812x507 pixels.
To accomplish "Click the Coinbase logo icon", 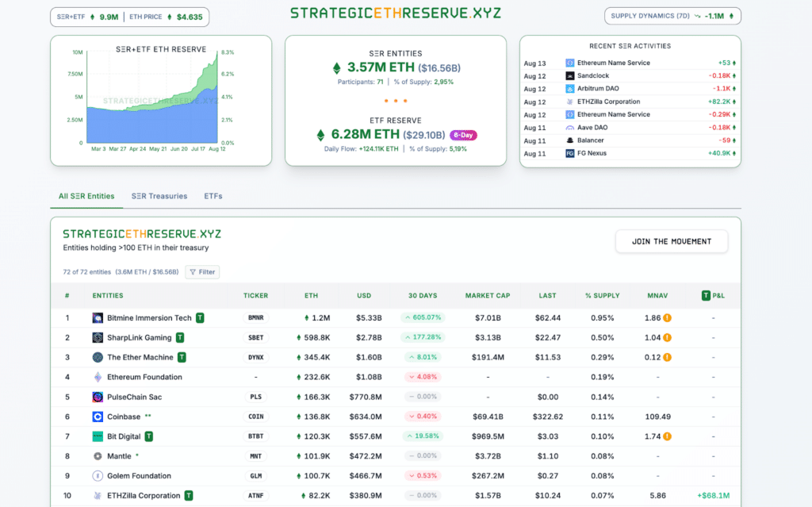I will click(98, 417).
